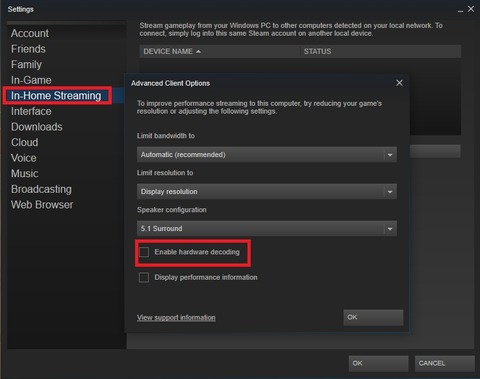Screen dimensions: 480x379
Task: Open Interface settings
Action: coord(31,111)
